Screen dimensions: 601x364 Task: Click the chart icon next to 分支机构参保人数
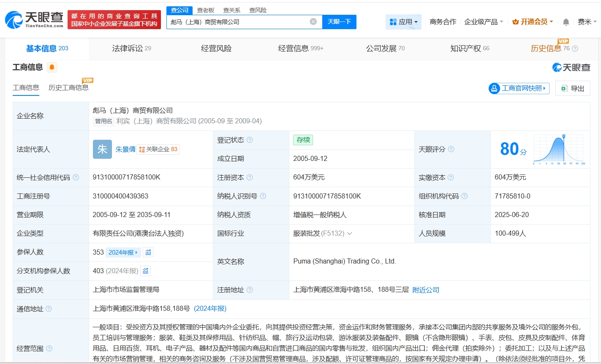tap(146, 271)
